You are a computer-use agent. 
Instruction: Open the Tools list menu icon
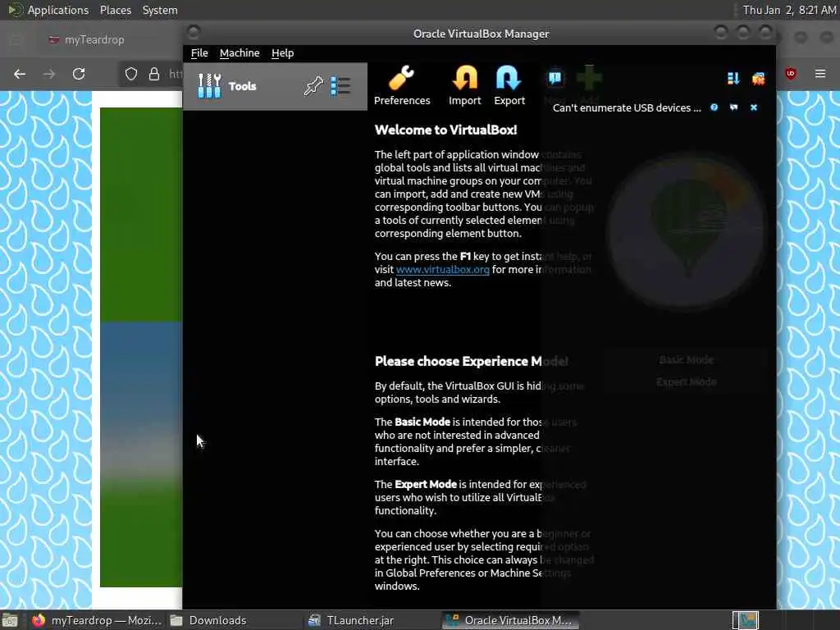[x=340, y=85]
